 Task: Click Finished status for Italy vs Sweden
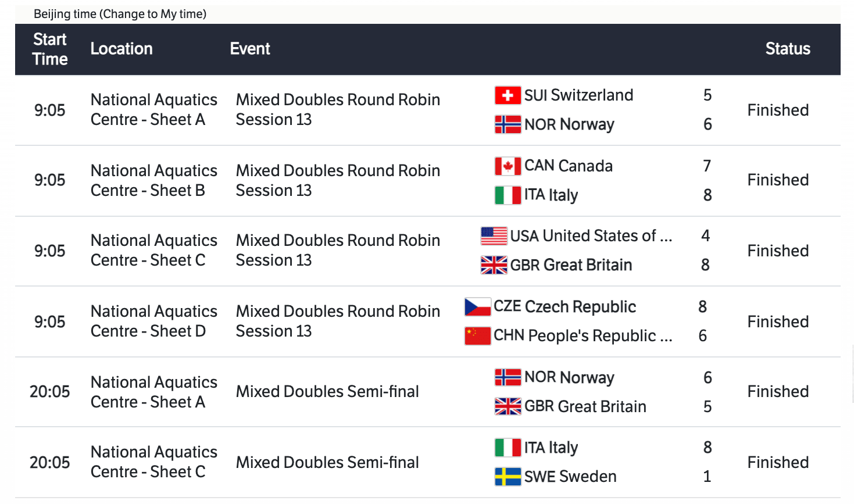click(778, 463)
